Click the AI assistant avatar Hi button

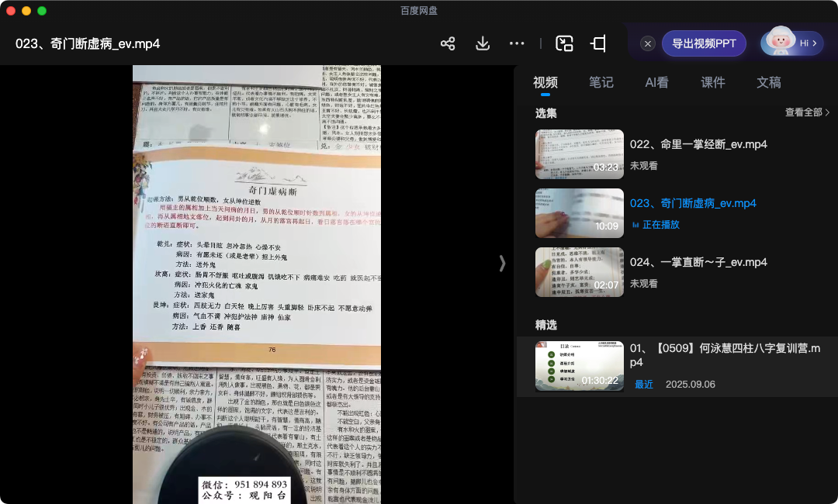pyautogui.click(x=791, y=43)
